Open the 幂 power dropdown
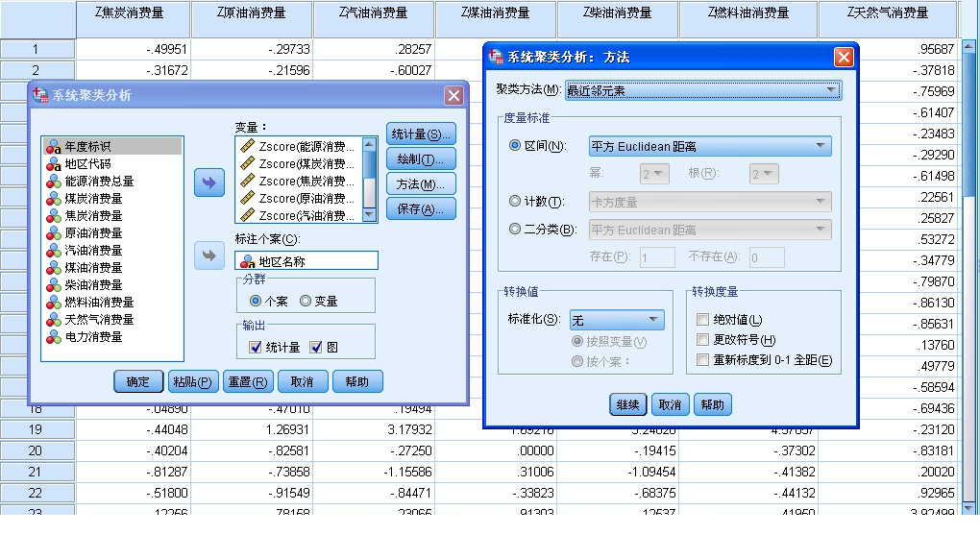Viewport: 980px width, 535px height. pos(654,174)
